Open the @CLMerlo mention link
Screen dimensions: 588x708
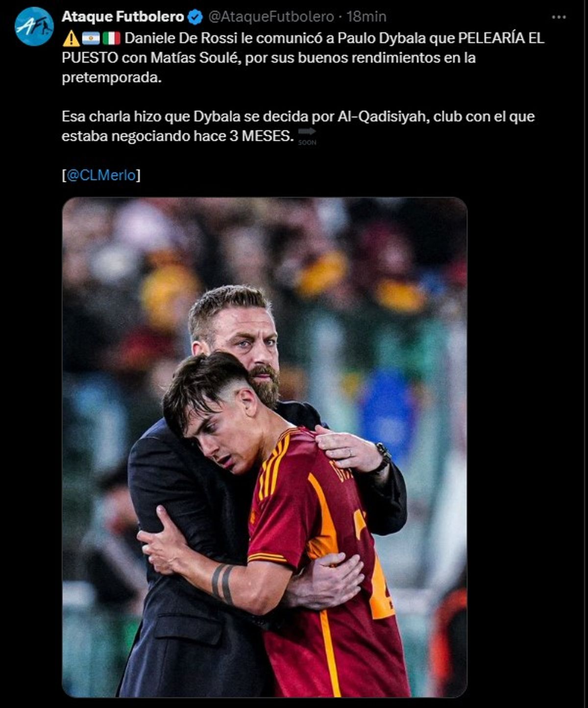coord(101,175)
